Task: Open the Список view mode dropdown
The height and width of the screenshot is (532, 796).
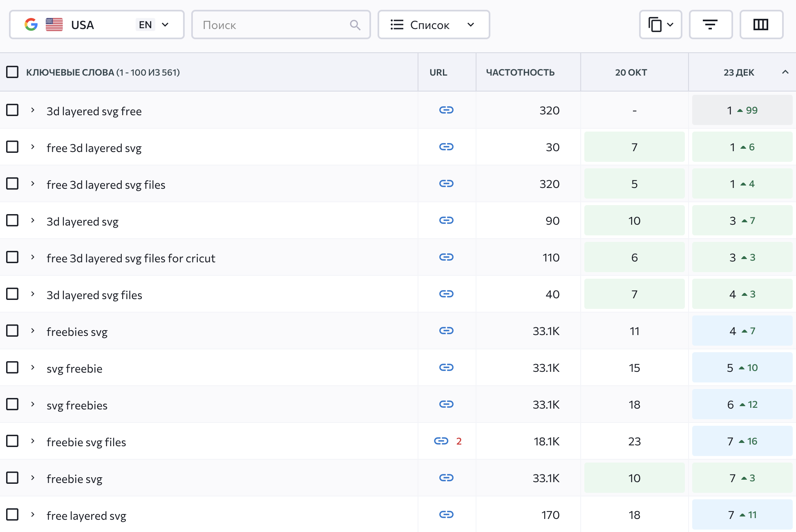Action: tap(433, 25)
